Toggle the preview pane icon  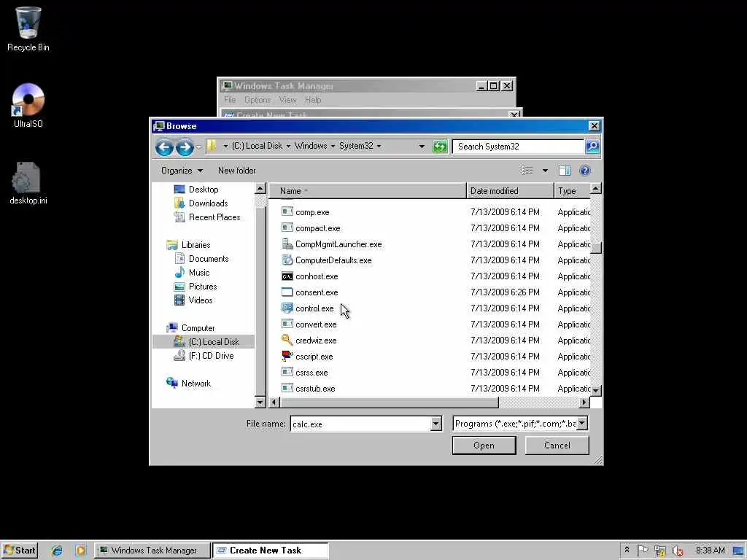(565, 171)
